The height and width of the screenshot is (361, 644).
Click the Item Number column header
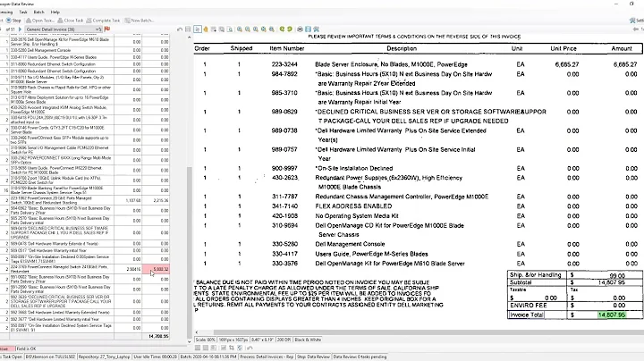[287, 48]
